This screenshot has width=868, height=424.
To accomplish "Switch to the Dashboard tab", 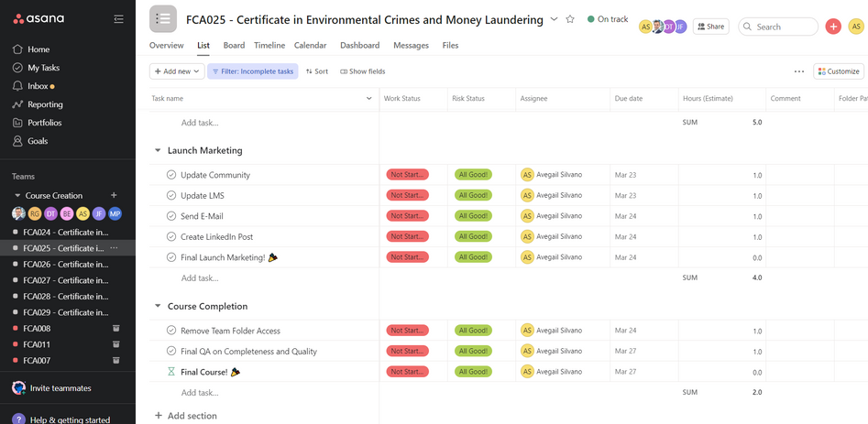I will (359, 45).
